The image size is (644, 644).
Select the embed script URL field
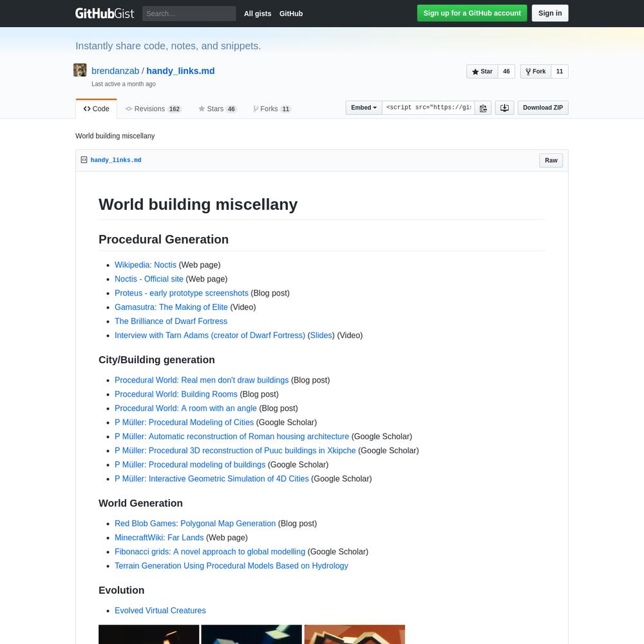tap(428, 108)
